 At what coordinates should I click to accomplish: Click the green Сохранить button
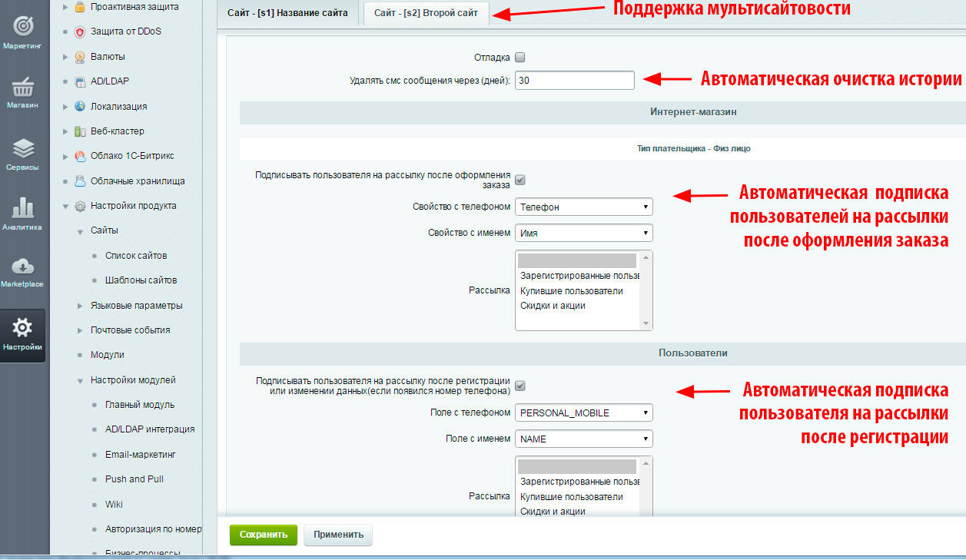point(263,535)
